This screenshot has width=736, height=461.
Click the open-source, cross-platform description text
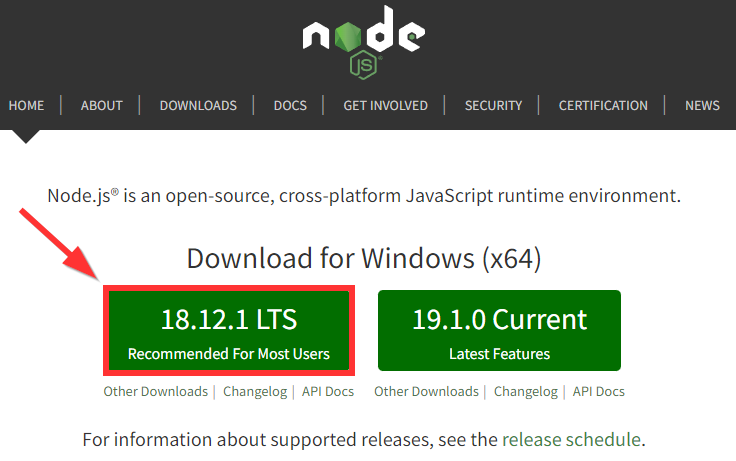pyautogui.click(x=364, y=196)
